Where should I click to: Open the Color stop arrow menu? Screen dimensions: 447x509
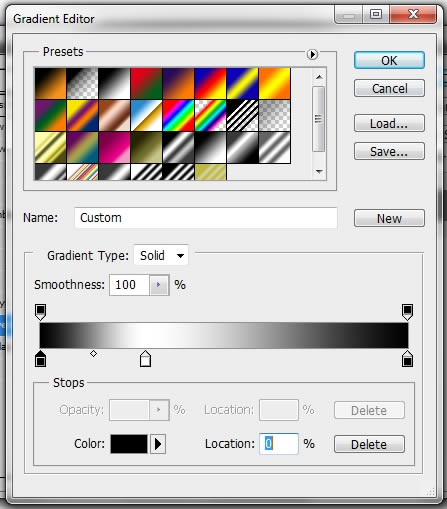tap(158, 444)
